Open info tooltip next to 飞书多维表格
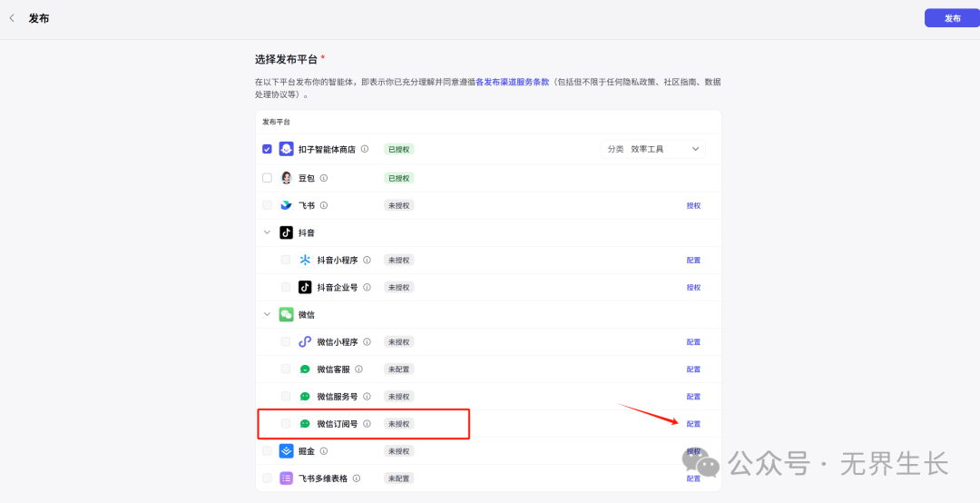The height and width of the screenshot is (503, 980). 357,478
